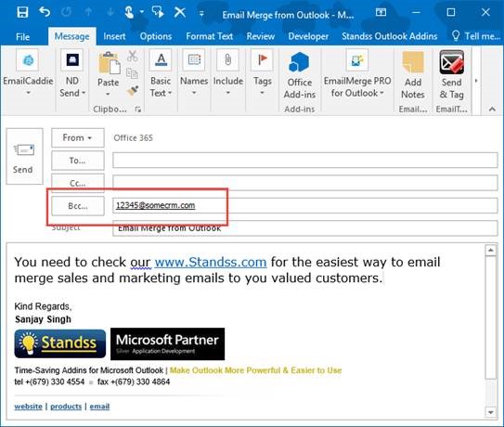504x427 pixels.
Task: Open the Review tab
Action: tap(261, 36)
